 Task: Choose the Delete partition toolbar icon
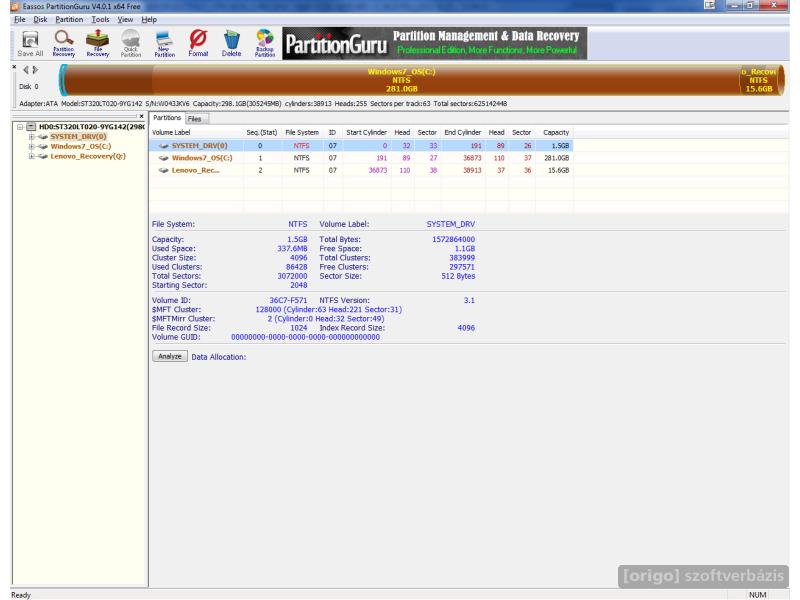[x=231, y=43]
